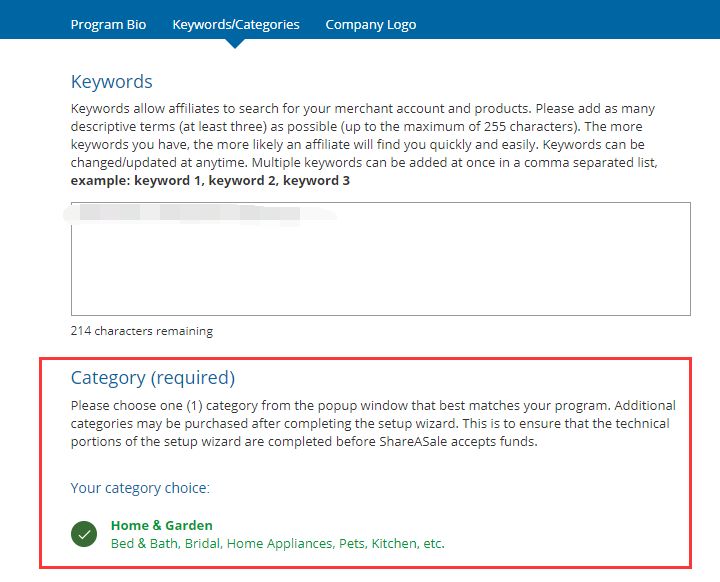Image resolution: width=720 pixels, height=582 pixels.
Task: Click the 'Your category choice:' label
Action: click(139, 488)
